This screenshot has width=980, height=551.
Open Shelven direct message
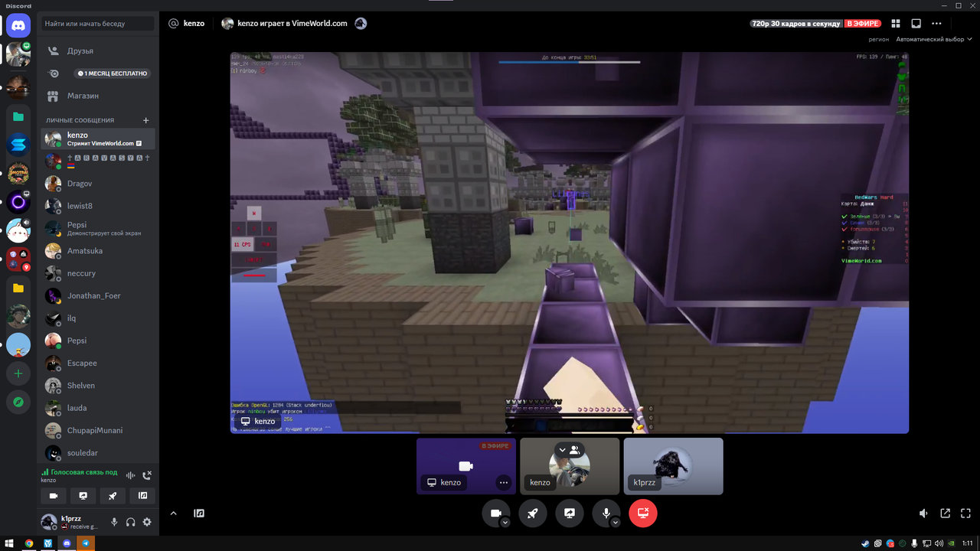tap(98, 386)
